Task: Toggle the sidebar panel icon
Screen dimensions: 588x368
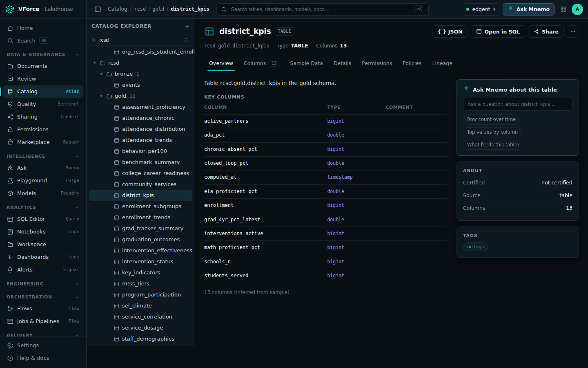Action: (x=98, y=9)
